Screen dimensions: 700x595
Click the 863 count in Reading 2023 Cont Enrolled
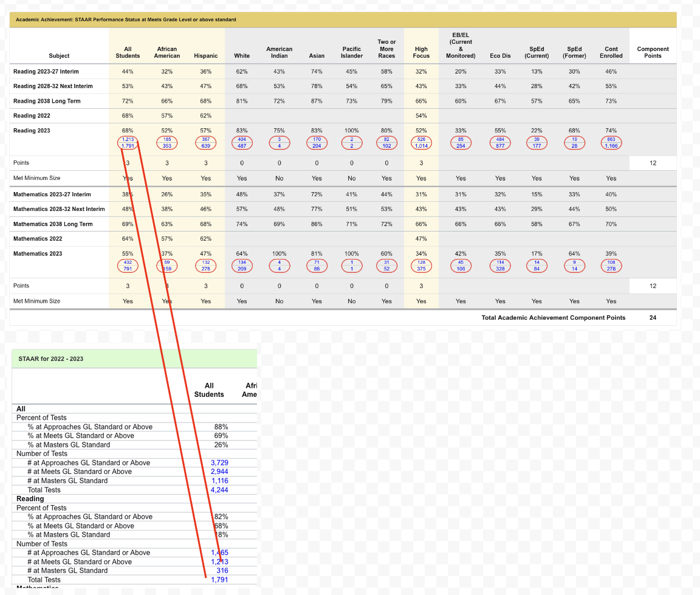click(611, 139)
